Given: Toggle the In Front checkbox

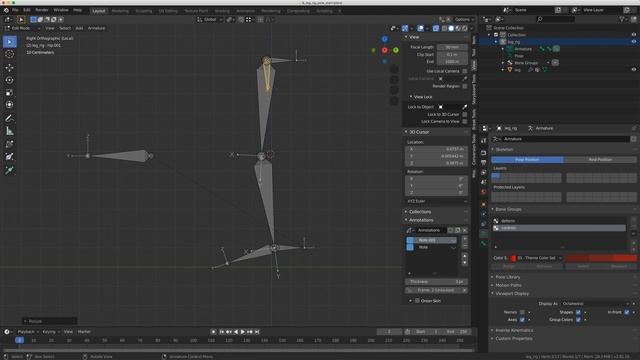Looking at the screenshot, I should (x=627, y=312).
